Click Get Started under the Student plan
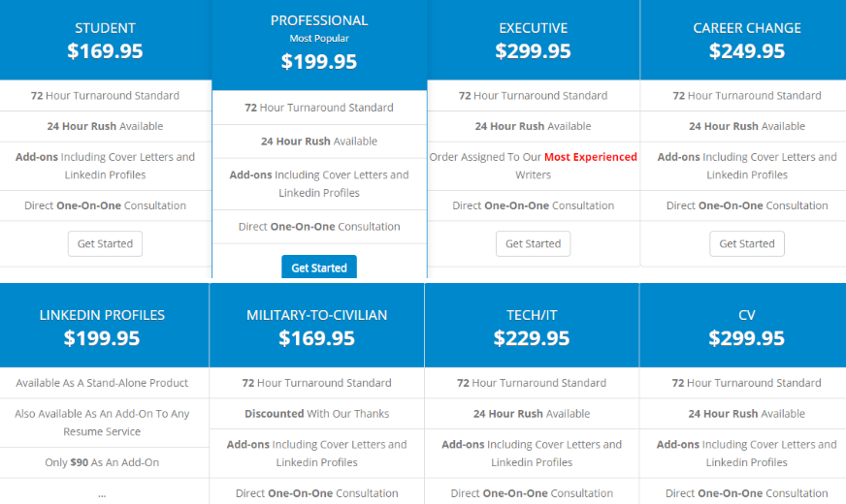The image size is (846, 504). click(105, 243)
